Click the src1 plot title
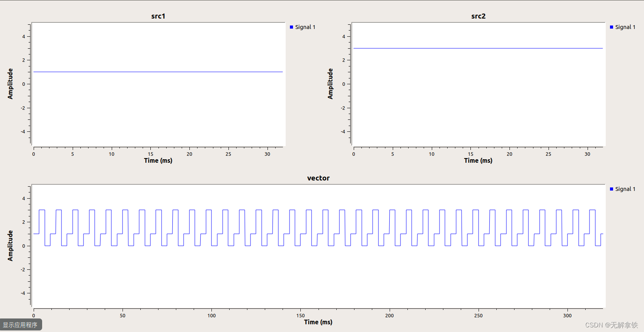 pos(158,16)
